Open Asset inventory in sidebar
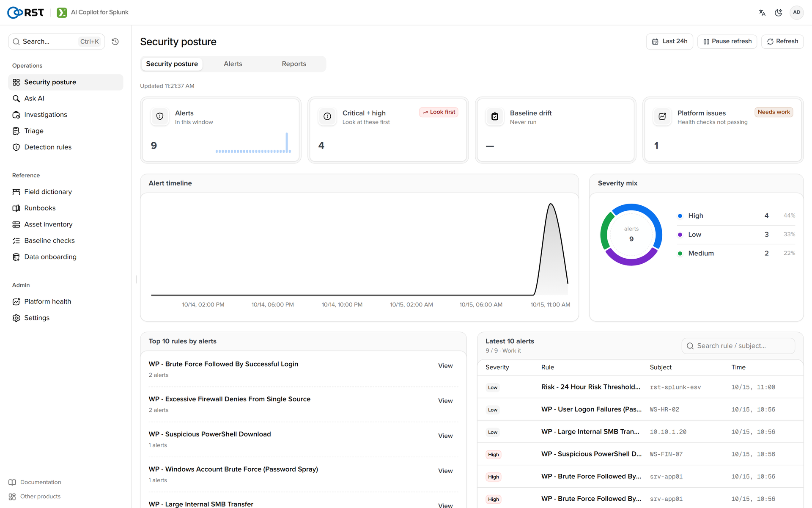The height and width of the screenshot is (508, 812). (x=66, y=224)
